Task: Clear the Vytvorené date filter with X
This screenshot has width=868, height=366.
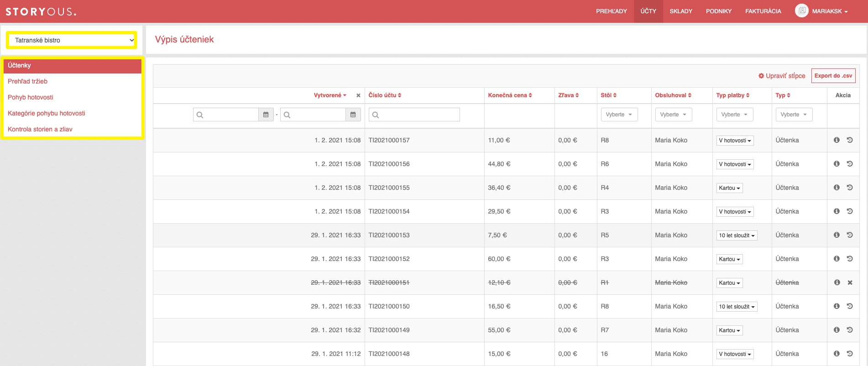Action: click(358, 95)
